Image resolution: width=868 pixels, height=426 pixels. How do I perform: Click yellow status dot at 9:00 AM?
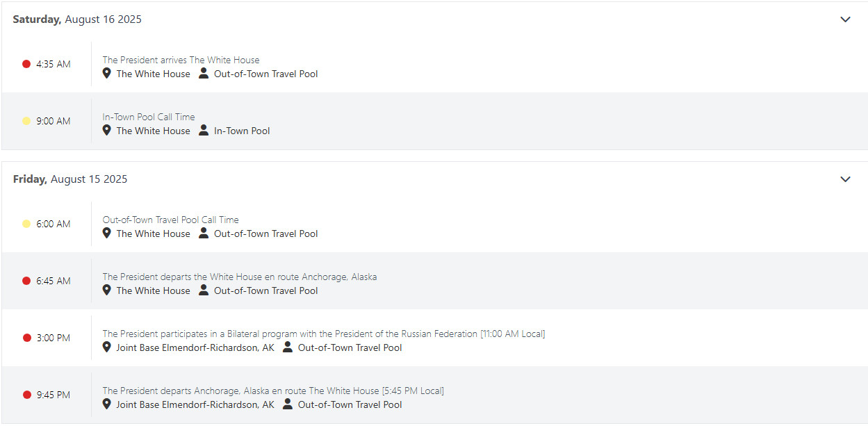tap(26, 121)
